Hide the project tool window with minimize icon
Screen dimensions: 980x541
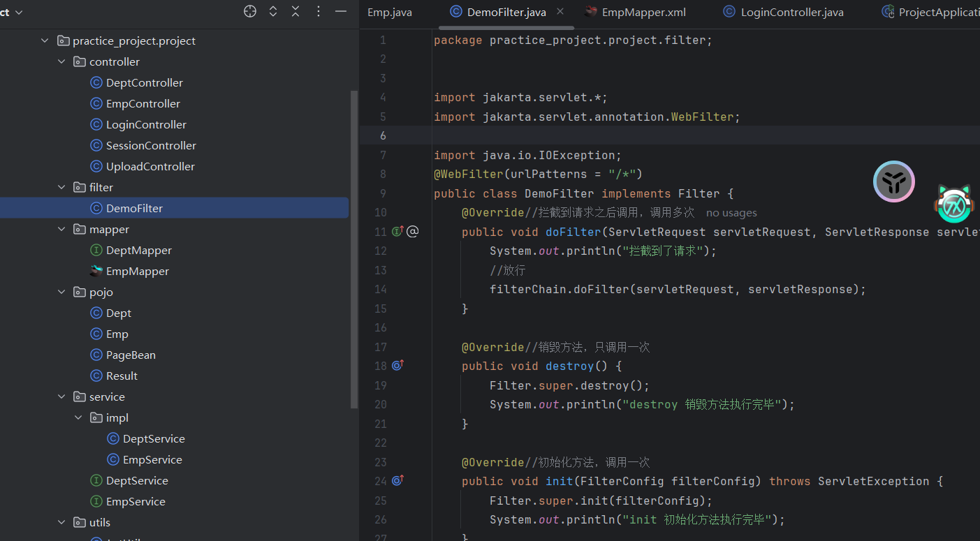pyautogui.click(x=341, y=11)
